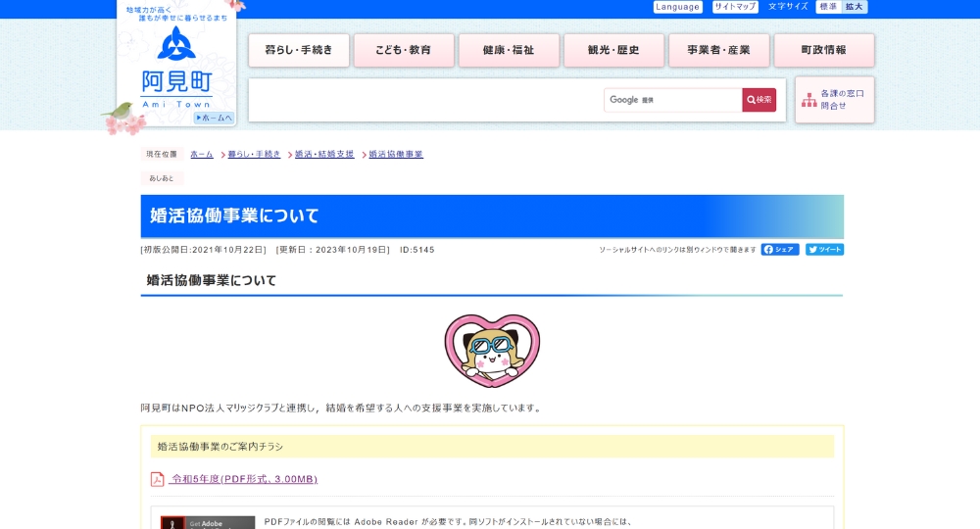This screenshot has height=529, width=980.
Task: Set text size to 標準
Action: [828, 7]
